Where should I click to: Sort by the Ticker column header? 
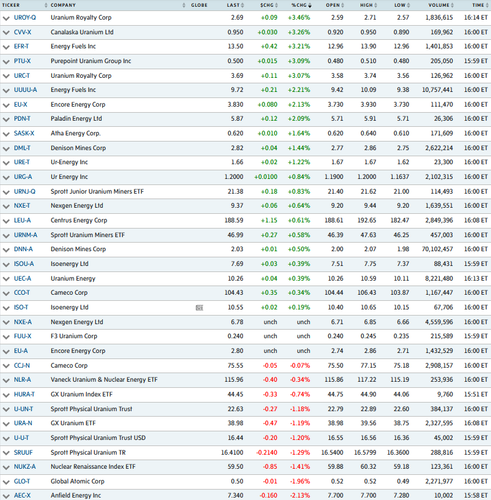point(11,5)
